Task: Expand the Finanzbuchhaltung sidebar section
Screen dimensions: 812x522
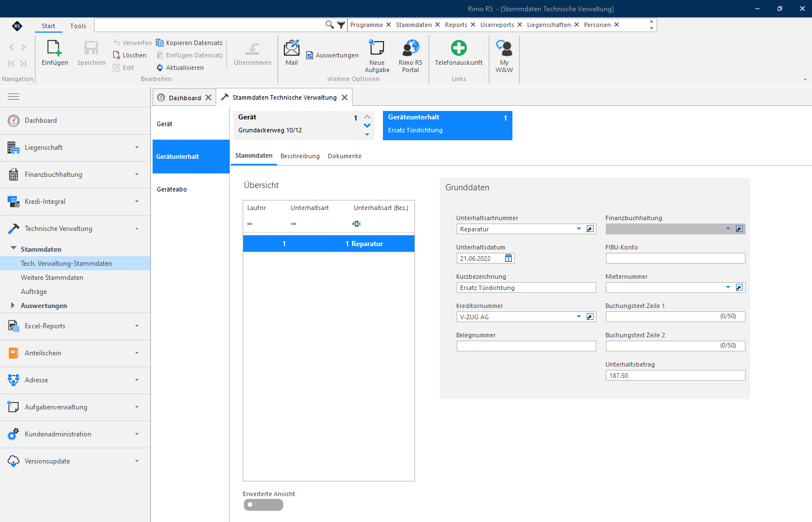Action: [x=75, y=175]
